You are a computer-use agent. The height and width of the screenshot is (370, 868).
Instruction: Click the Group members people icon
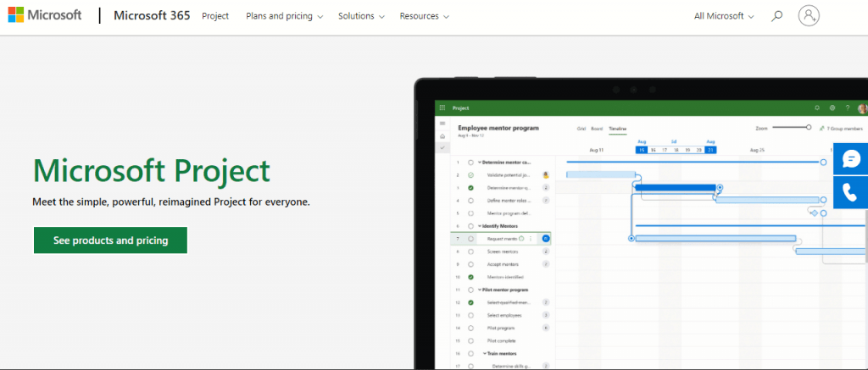tap(822, 129)
